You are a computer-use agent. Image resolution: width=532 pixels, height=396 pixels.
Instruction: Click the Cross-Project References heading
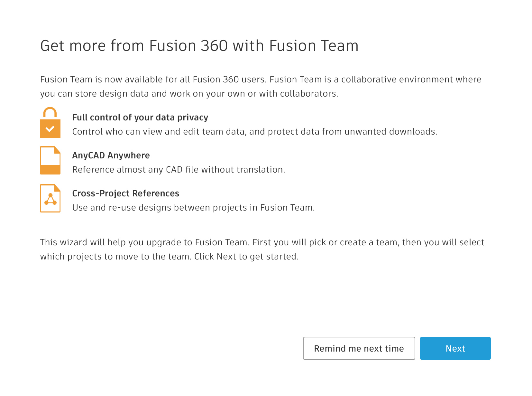click(x=126, y=193)
